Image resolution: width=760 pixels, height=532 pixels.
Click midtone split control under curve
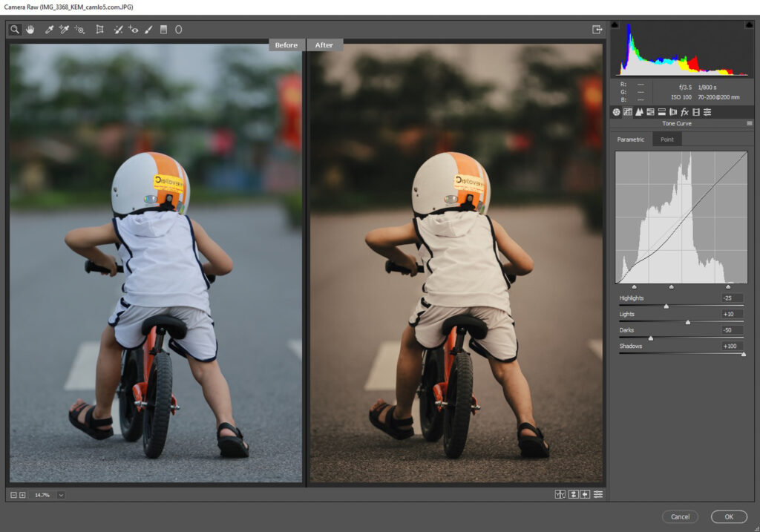[x=671, y=287]
